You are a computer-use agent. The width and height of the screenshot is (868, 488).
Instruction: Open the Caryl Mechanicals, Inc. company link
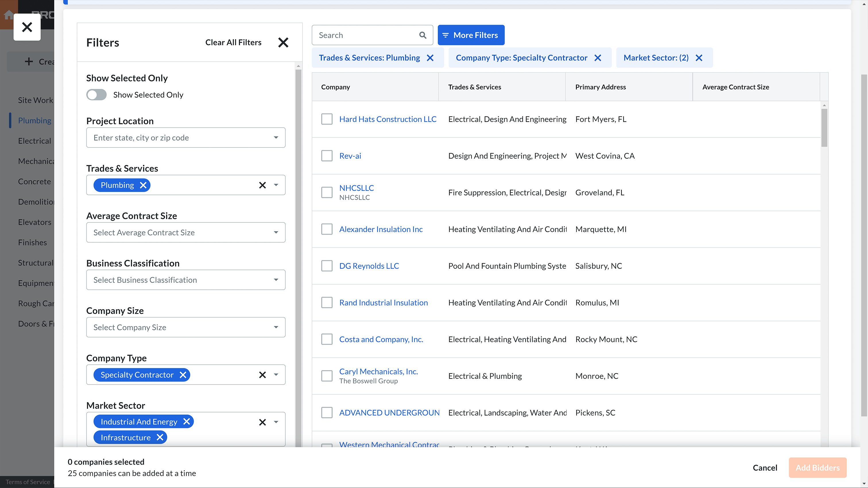[378, 372]
